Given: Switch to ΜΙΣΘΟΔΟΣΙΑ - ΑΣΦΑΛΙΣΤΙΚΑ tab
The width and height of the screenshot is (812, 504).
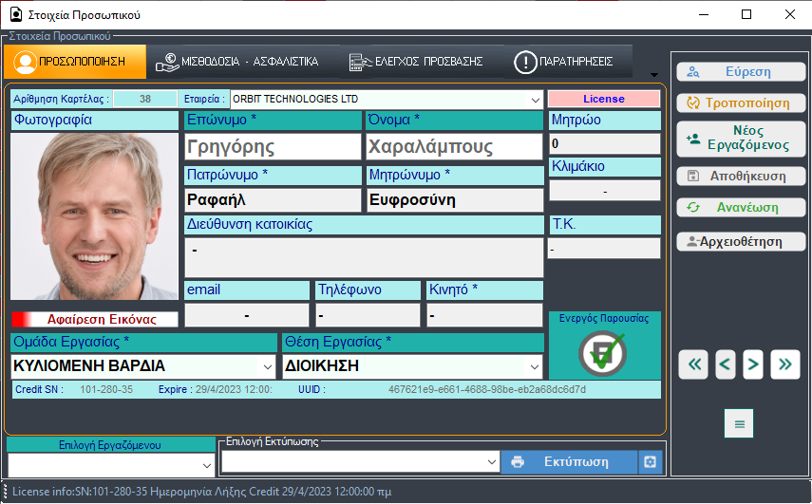Looking at the screenshot, I should tap(237, 63).
